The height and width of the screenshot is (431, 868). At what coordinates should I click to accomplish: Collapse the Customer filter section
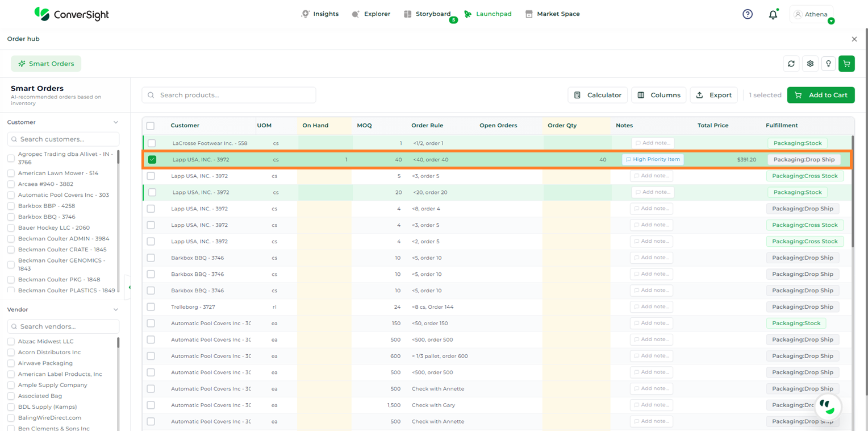(116, 122)
